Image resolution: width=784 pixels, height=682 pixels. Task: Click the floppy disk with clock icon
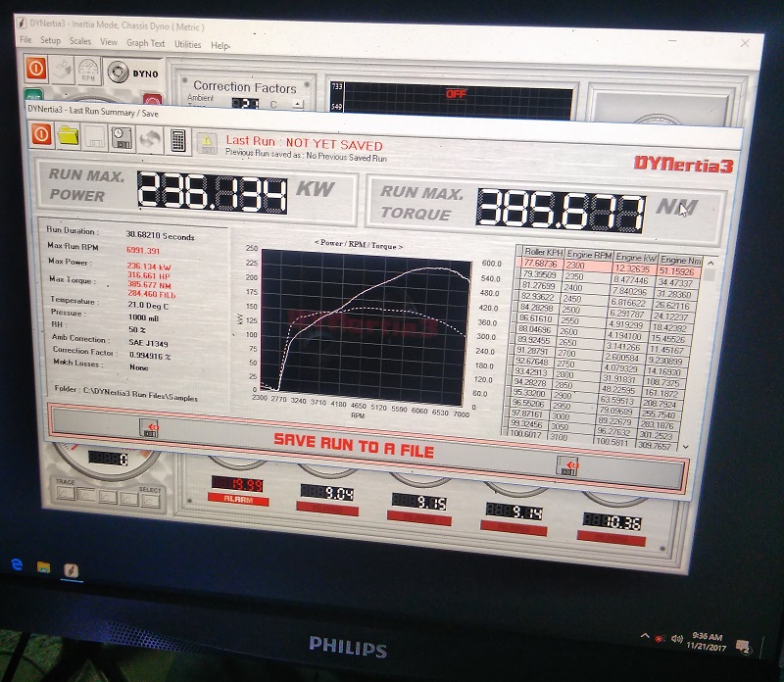tap(123, 139)
